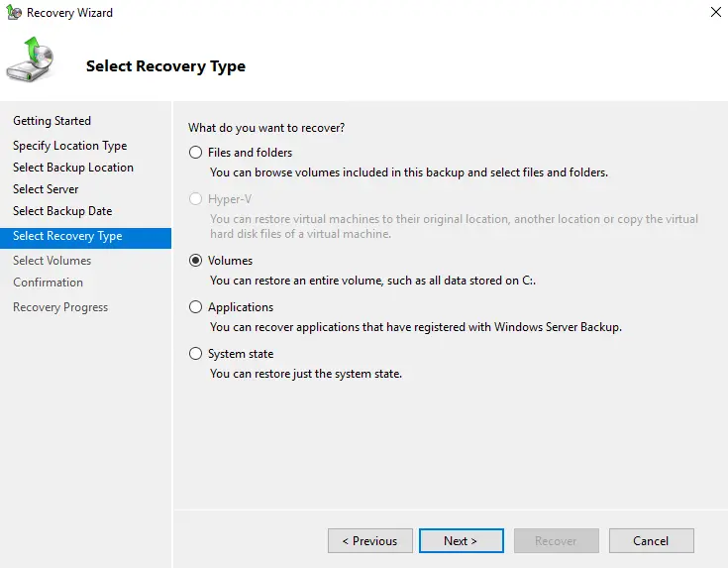Select the Files and folders radio button
Image resolution: width=728 pixels, height=568 pixels.
click(195, 153)
